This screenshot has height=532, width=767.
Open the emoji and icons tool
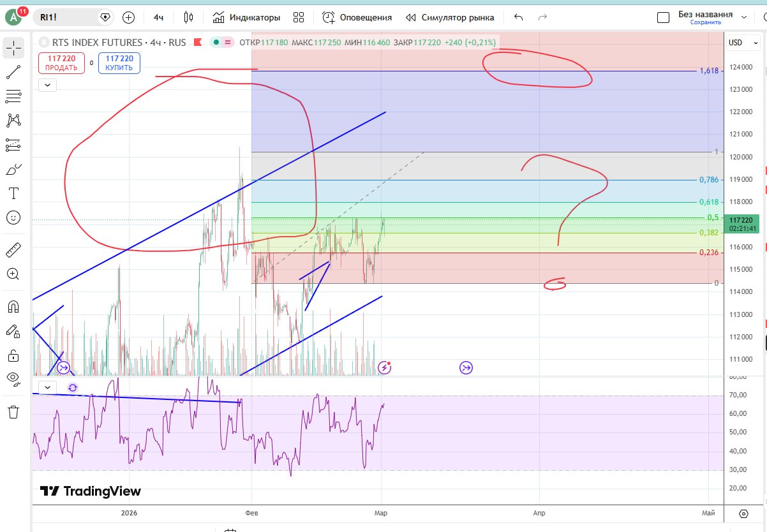[x=13, y=218]
